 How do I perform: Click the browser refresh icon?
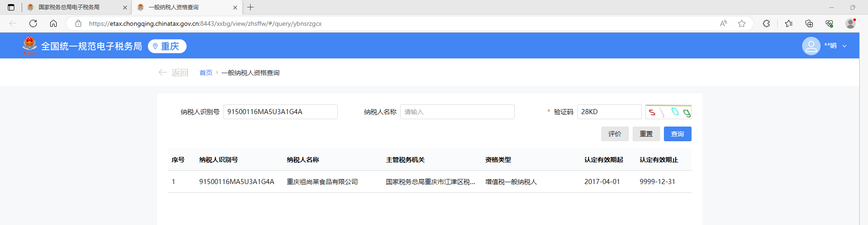point(33,23)
